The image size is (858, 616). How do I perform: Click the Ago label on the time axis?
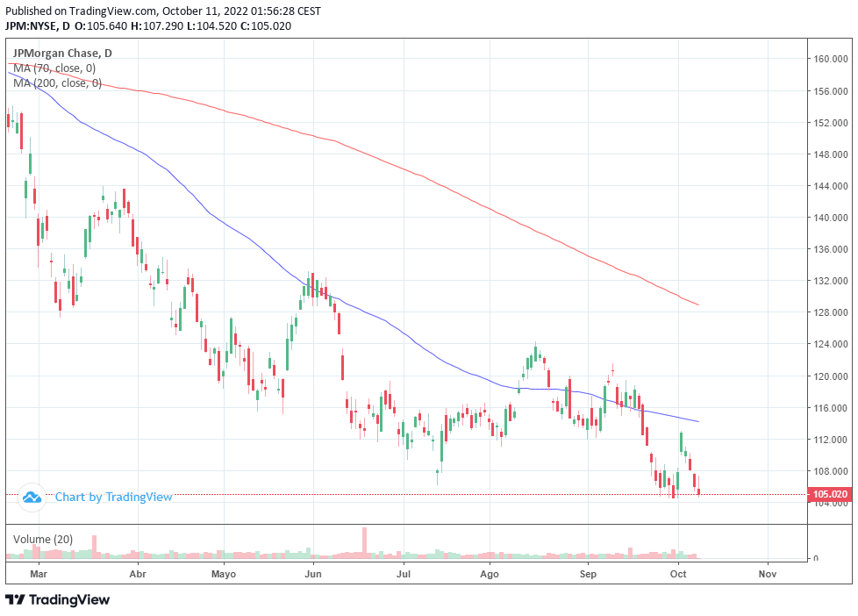click(490, 574)
